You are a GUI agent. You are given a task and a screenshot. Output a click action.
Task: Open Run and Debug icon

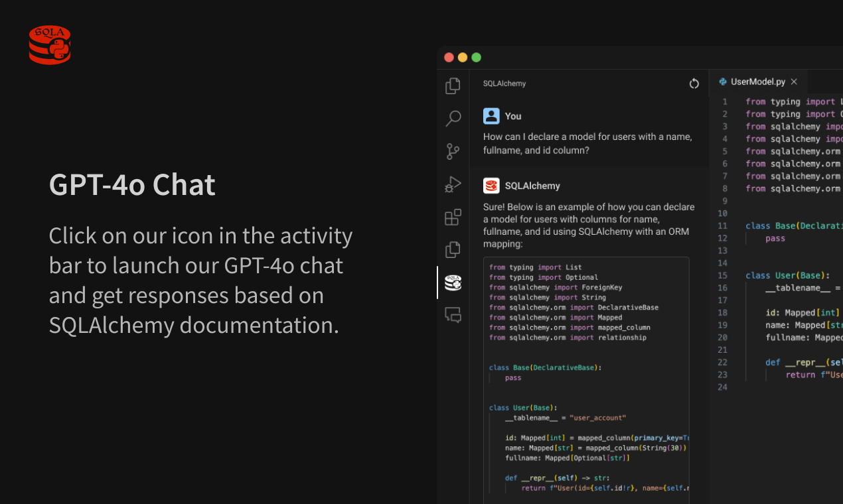(x=453, y=184)
